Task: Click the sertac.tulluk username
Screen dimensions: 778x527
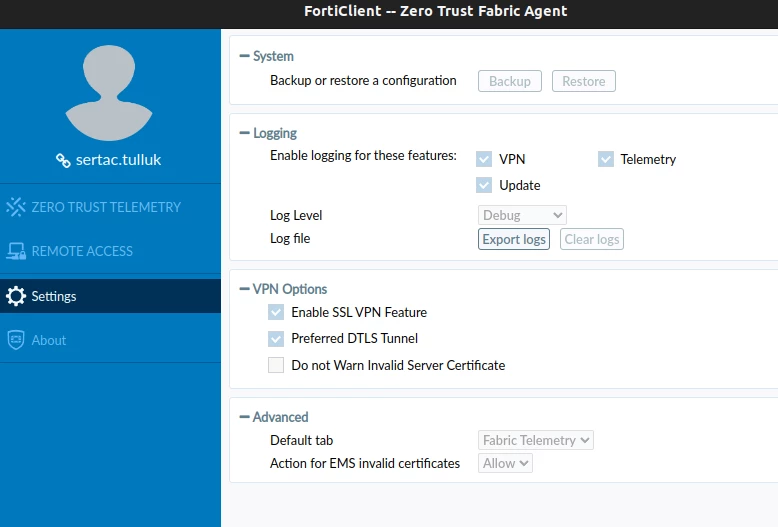Action: (x=119, y=160)
